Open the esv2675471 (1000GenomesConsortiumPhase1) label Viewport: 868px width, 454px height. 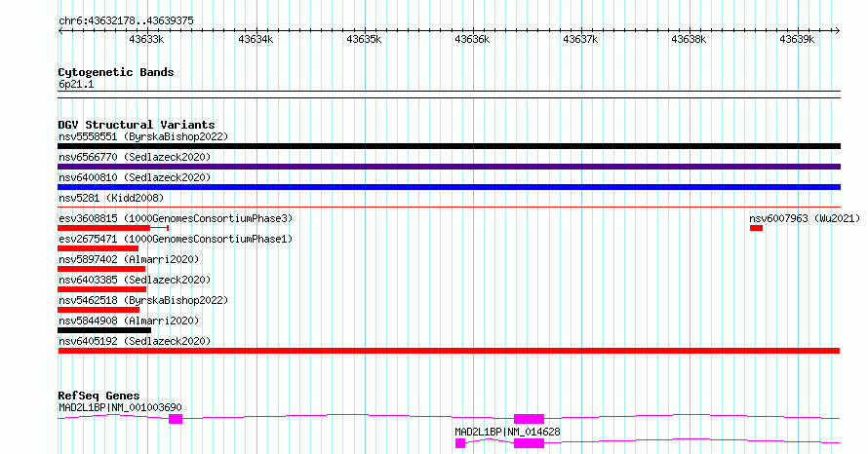pyautogui.click(x=176, y=239)
